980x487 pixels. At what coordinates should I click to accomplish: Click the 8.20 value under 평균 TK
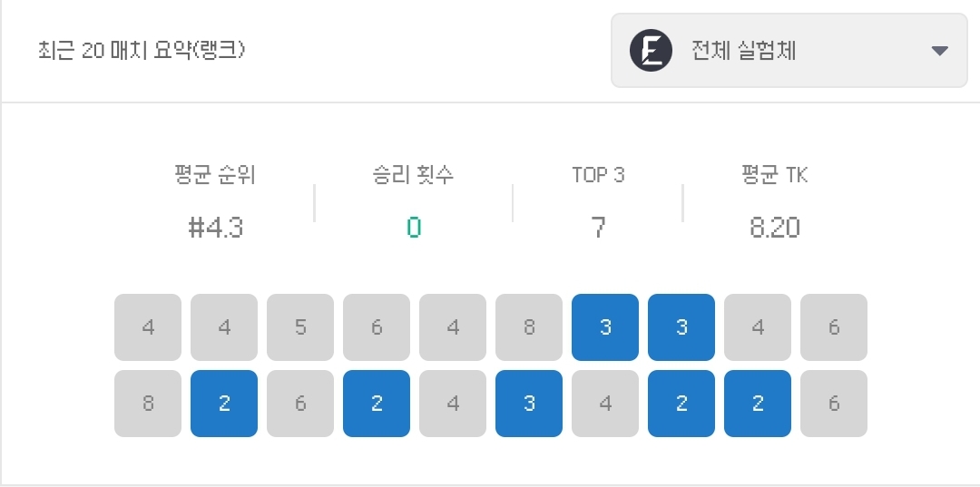(x=774, y=228)
